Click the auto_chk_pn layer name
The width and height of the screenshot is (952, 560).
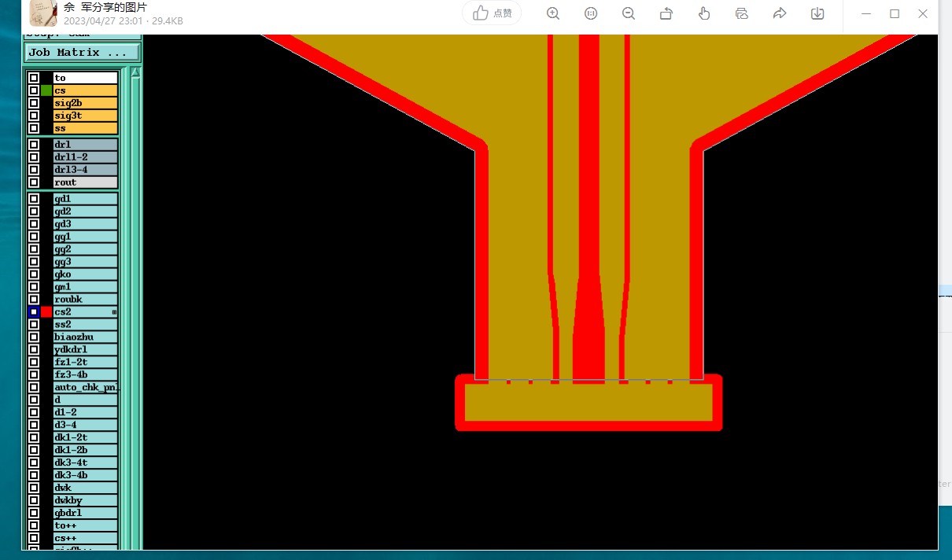click(x=86, y=388)
